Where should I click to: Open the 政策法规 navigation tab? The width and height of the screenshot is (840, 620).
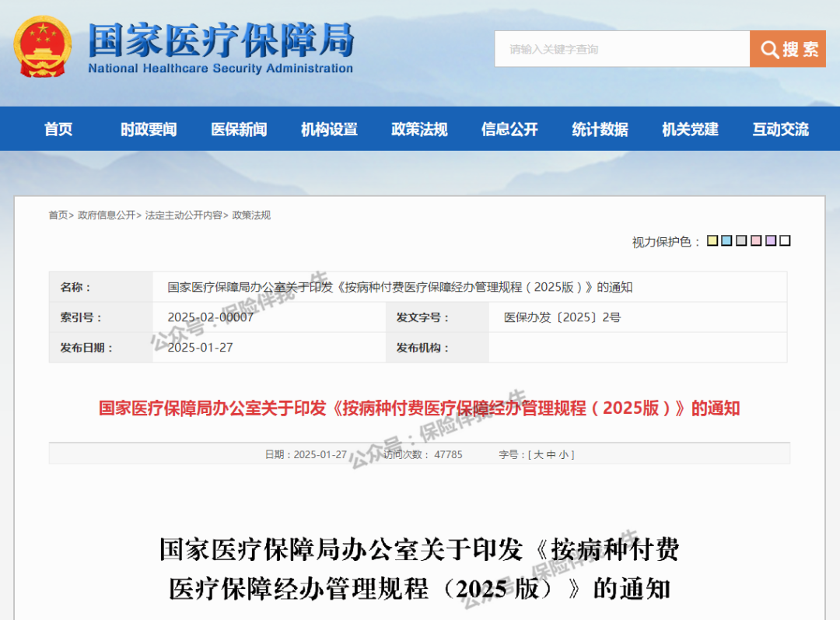pyautogui.click(x=419, y=129)
